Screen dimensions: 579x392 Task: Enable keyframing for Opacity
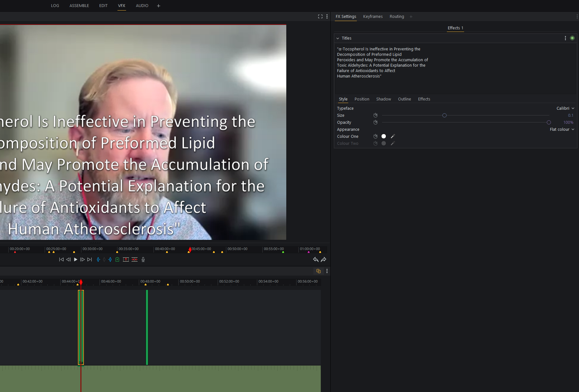(376, 122)
